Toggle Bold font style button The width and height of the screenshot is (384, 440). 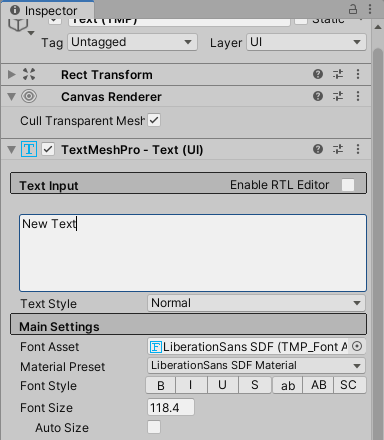161,385
